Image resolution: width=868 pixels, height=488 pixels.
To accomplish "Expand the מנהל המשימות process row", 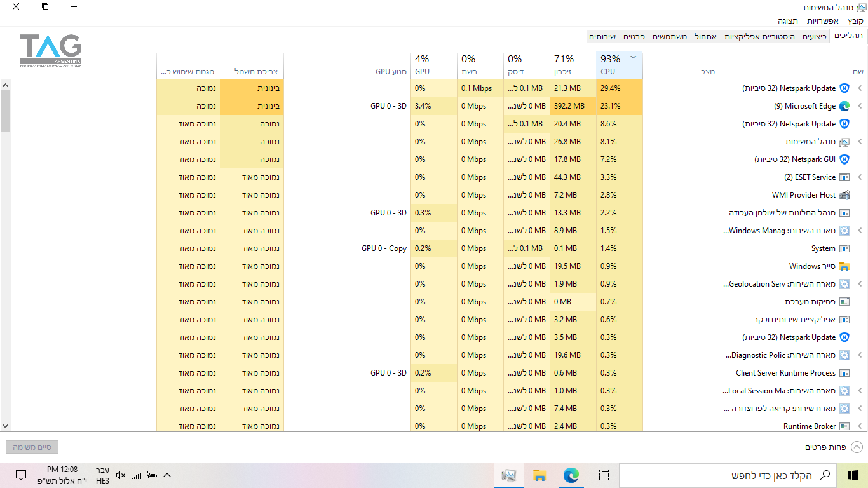I will coord(860,142).
